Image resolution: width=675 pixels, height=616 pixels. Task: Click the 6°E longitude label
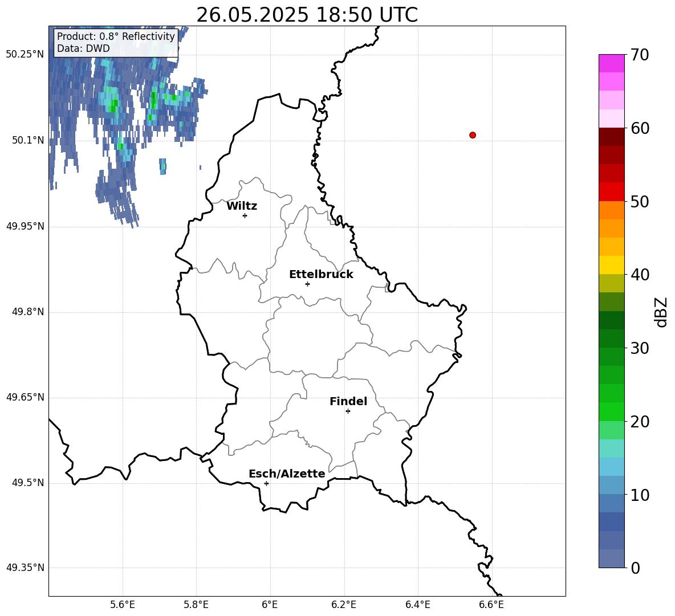pyautogui.click(x=270, y=605)
